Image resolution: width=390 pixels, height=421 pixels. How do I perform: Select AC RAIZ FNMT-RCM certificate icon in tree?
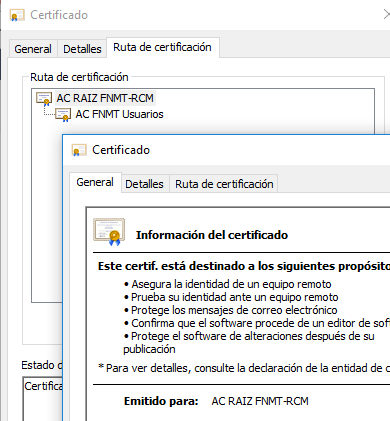click(x=44, y=99)
